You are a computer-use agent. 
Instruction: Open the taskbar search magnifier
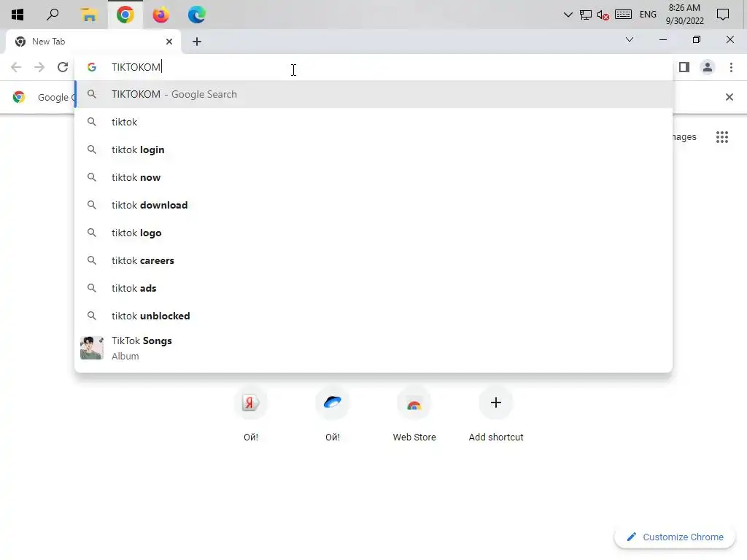click(x=53, y=15)
